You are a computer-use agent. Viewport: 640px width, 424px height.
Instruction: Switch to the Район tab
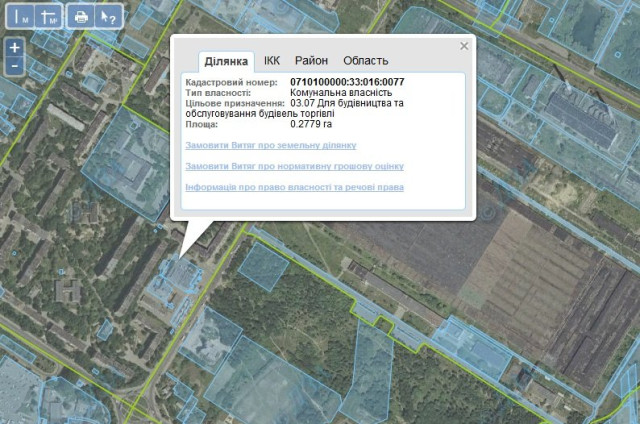click(311, 61)
